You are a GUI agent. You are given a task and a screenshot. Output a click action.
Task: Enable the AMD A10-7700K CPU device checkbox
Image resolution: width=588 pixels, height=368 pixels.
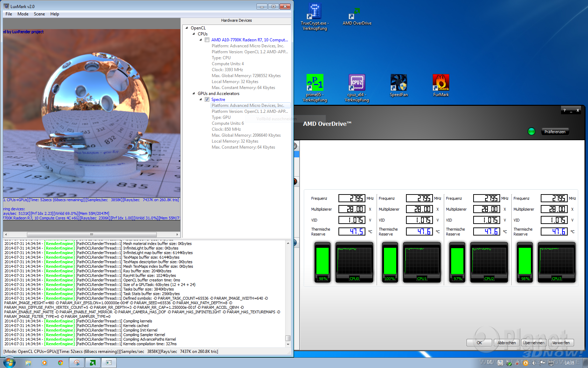207,40
